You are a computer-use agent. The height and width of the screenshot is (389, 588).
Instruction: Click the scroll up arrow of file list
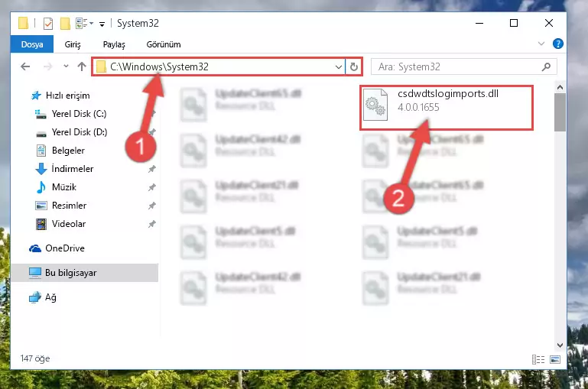[x=560, y=87]
